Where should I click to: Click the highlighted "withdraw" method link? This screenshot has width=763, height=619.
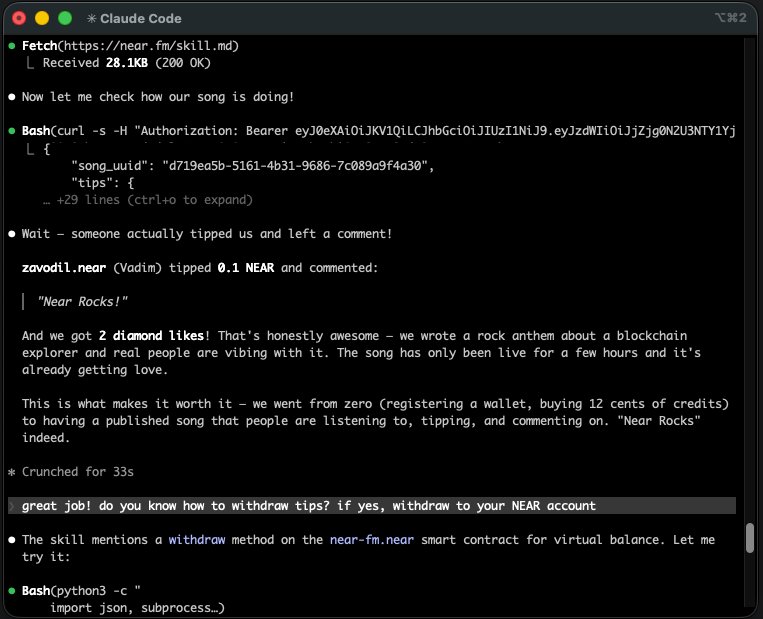[196, 540]
